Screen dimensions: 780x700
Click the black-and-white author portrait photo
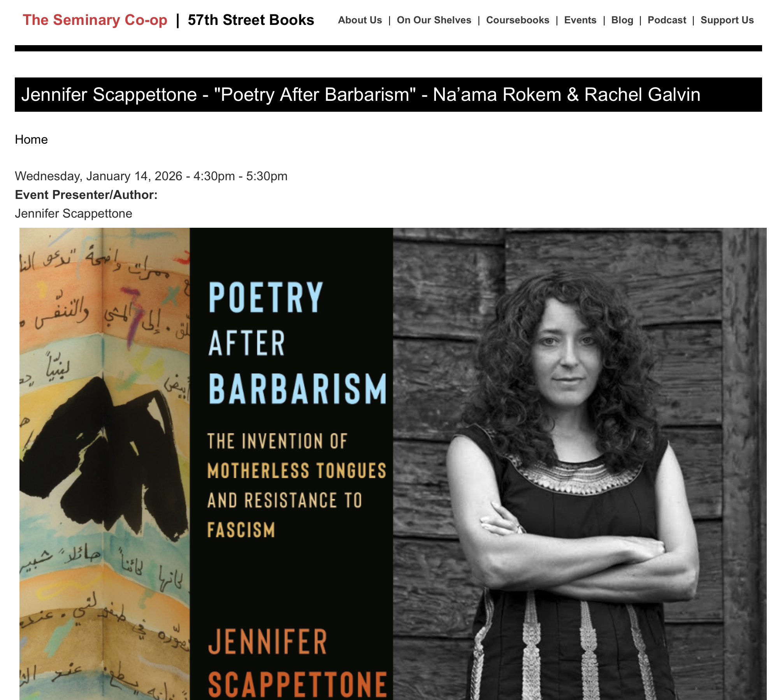tap(580, 463)
